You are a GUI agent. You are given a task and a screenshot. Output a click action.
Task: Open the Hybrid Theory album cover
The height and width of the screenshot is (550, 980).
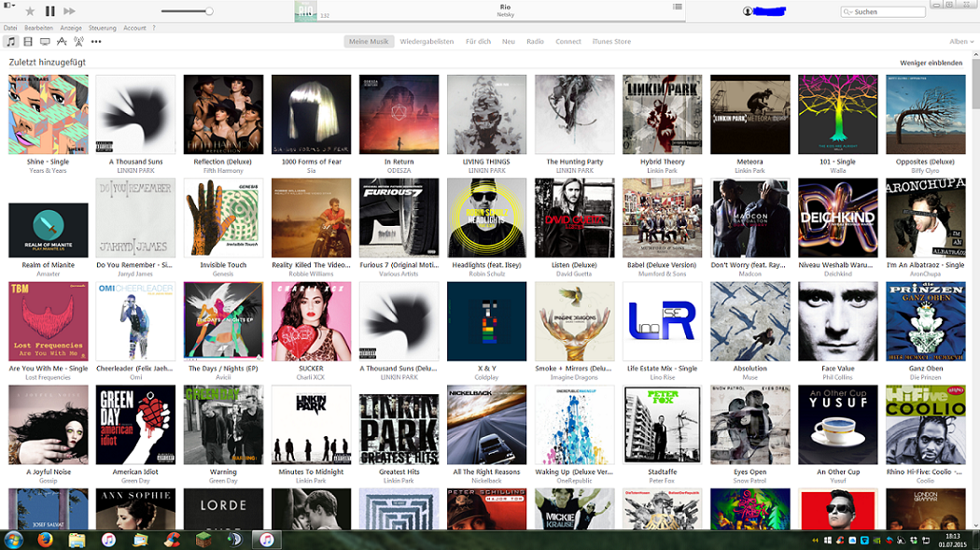663,114
